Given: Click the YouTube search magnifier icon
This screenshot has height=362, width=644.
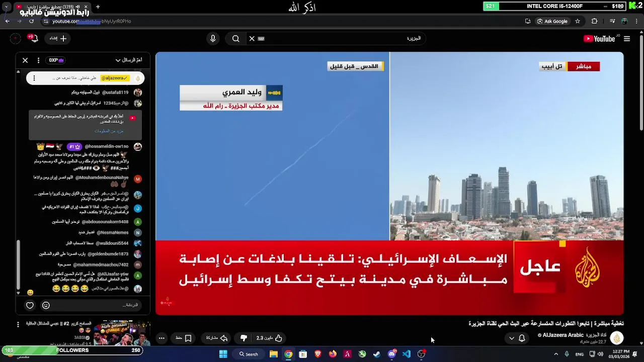Looking at the screenshot, I should coord(235,39).
